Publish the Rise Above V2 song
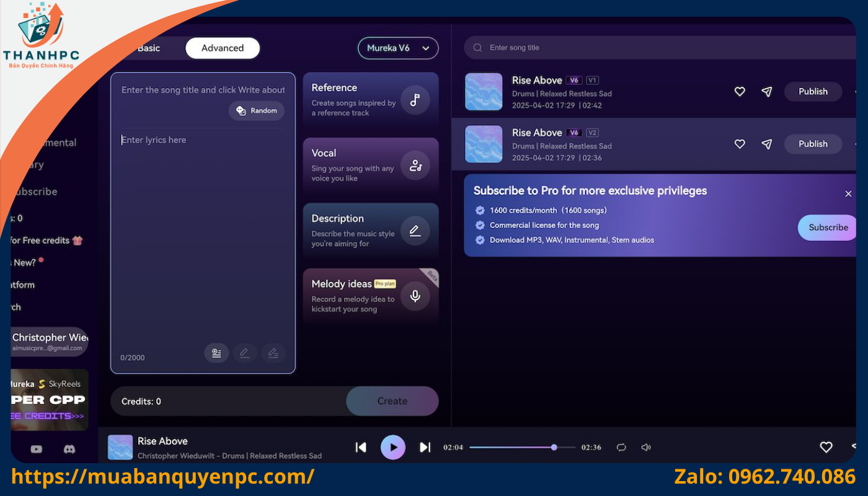This screenshot has height=496, width=868. tap(813, 144)
